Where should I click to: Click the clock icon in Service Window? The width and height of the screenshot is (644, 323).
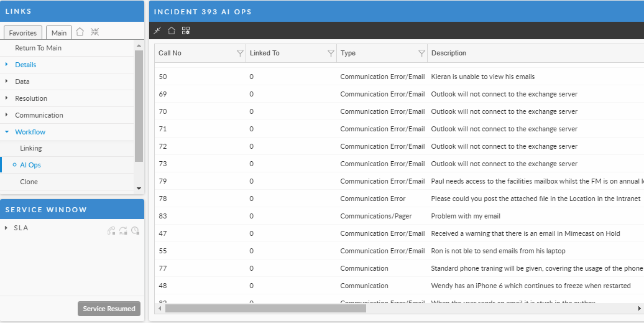tap(135, 231)
